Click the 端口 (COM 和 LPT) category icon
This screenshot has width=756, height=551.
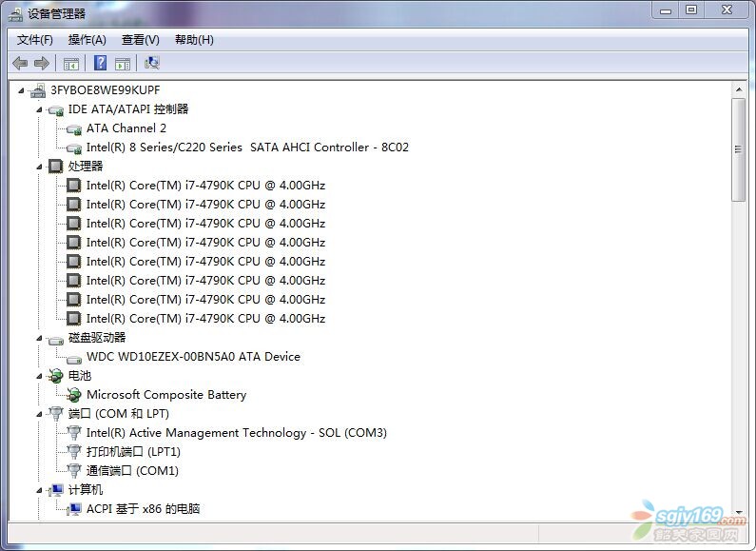(56, 414)
